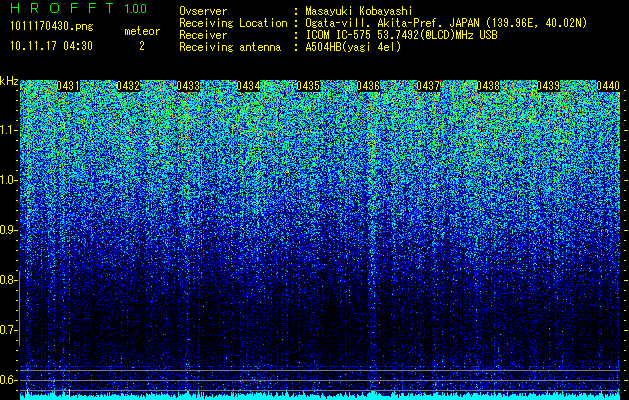Click the 1.1 kHz axis label
629x400 pixels.
coord(8,130)
